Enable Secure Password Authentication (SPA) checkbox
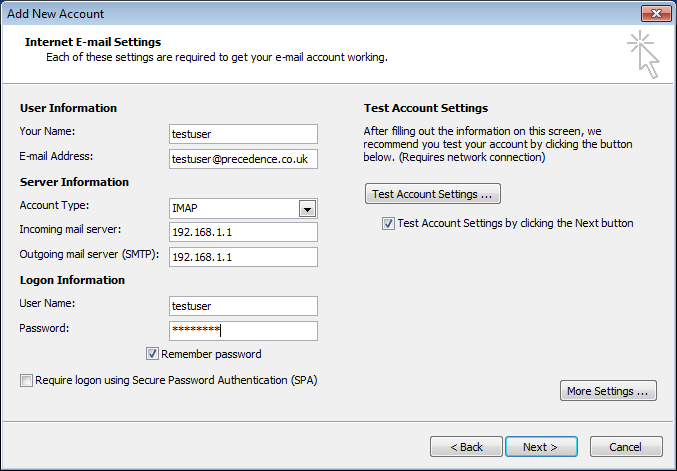The image size is (677, 471). point(25,380)
